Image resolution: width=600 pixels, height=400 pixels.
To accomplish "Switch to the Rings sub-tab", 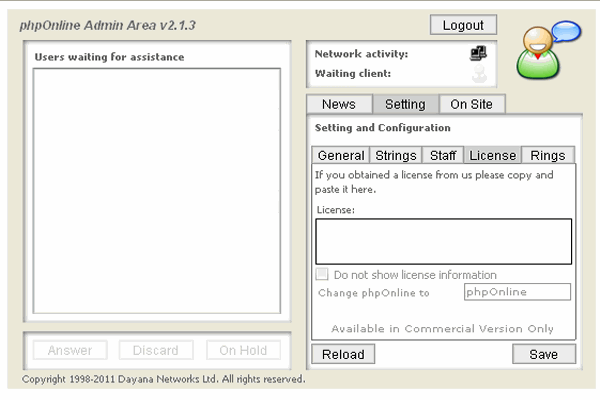I will click(548, 155).
